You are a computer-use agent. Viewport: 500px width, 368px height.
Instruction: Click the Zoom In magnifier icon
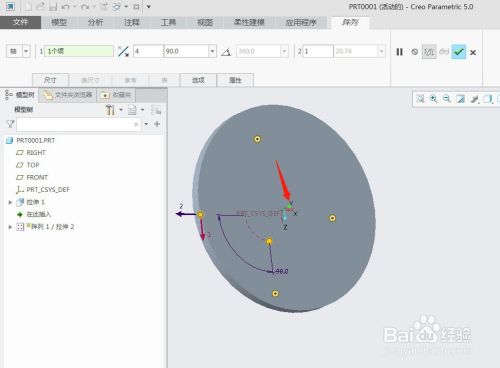click(433, 99)
